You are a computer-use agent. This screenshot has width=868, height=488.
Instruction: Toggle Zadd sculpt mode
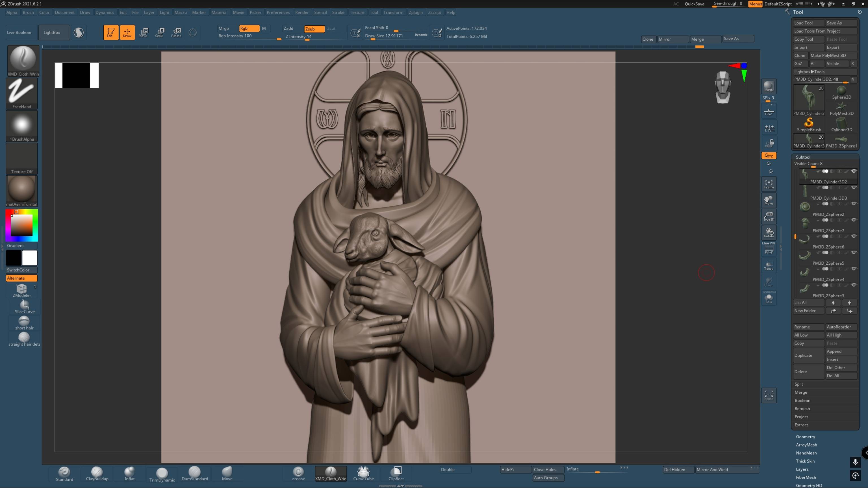pyautogui.click(x=289, y=29)
